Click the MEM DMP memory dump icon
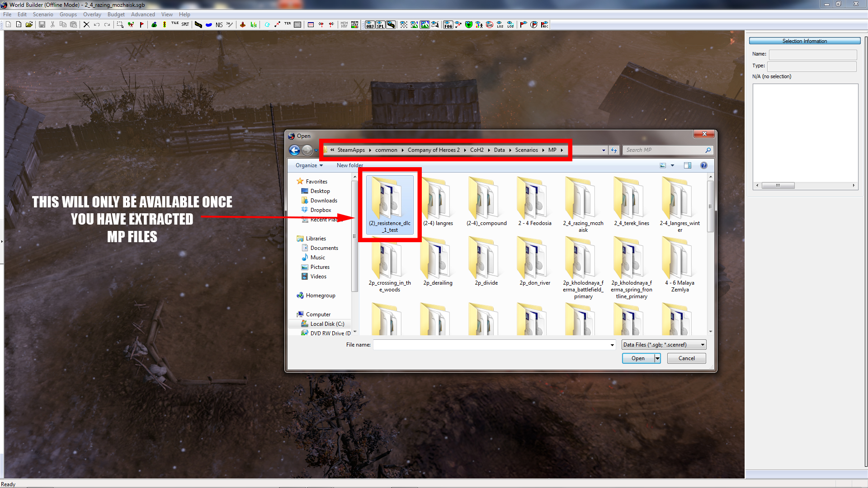This screenshot has width=868, height=488. [x=344, y=24]
